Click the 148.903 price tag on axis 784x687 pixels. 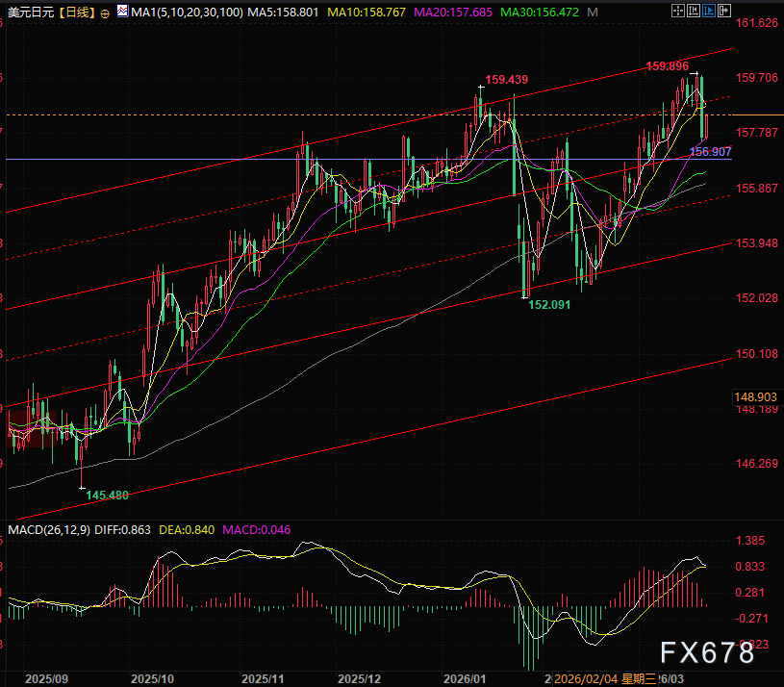click(x=755, y=396)
